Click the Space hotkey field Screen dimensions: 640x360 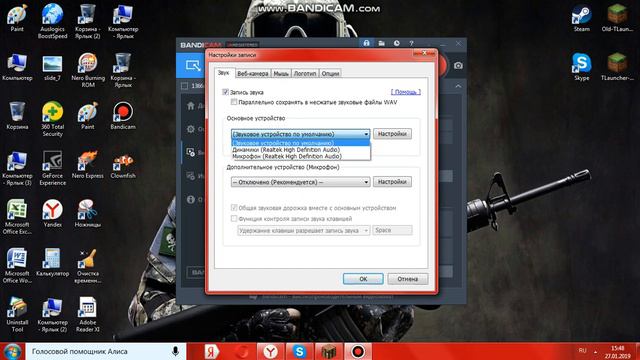pos(392,230)
